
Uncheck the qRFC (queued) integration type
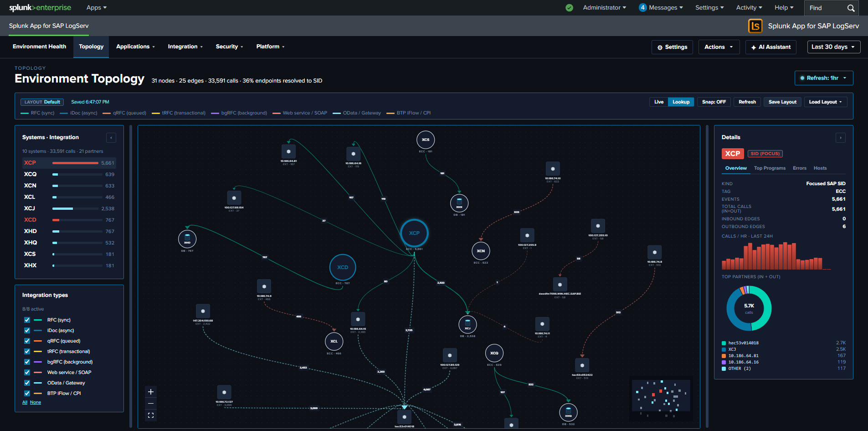pos(27,341)
